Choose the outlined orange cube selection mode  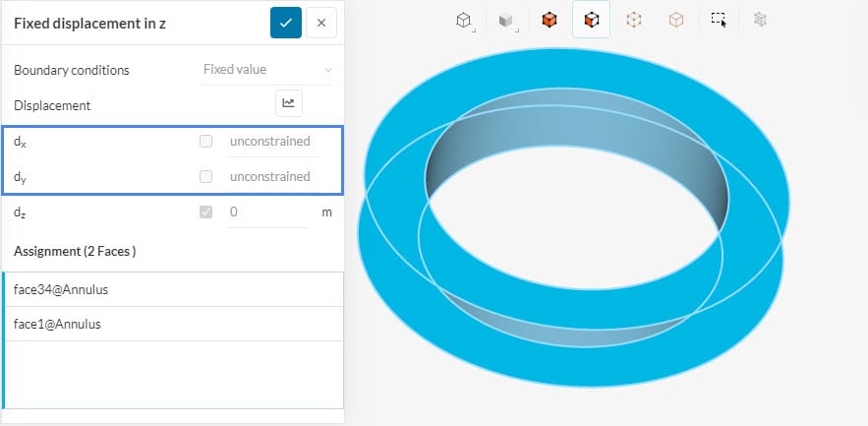pos(675,20)
